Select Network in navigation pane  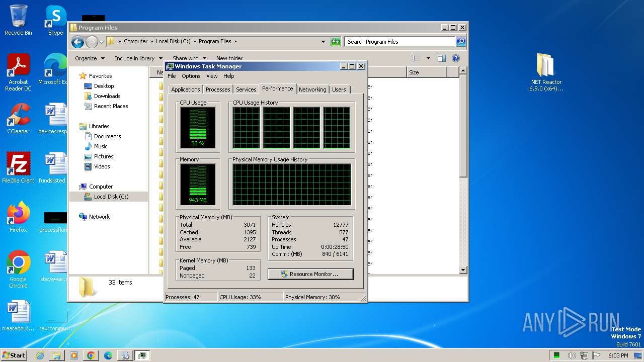99,217
